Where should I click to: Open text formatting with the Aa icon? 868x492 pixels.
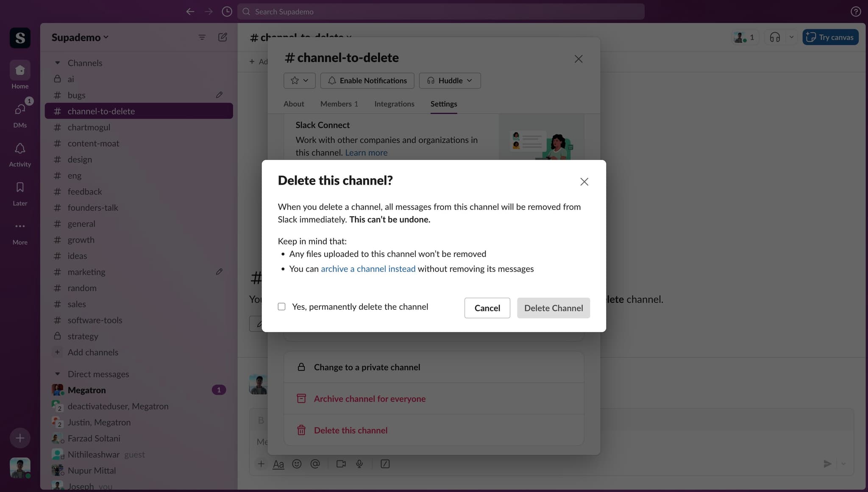[x=278, y=464]
